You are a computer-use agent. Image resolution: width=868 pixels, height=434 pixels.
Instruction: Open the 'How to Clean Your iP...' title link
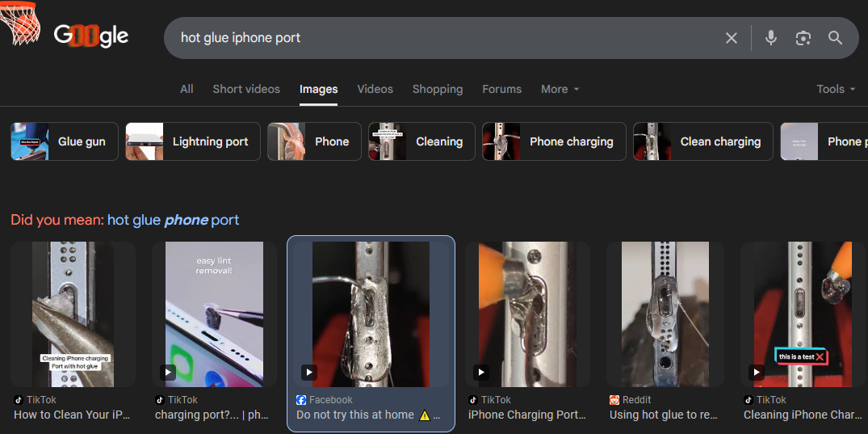click(72, 415)
